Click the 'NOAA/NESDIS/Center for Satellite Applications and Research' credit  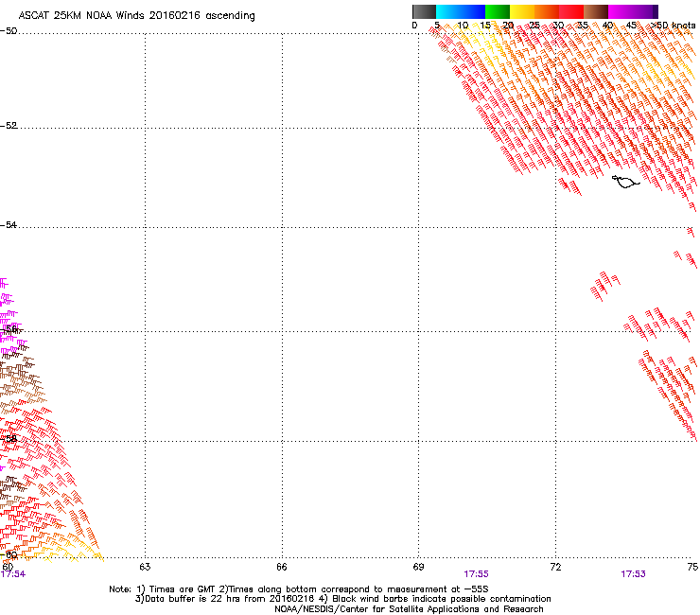point(409,609)
